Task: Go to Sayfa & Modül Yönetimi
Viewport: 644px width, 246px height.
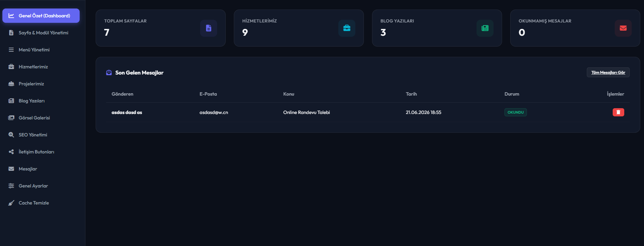Action: click(x=41, y=33)
